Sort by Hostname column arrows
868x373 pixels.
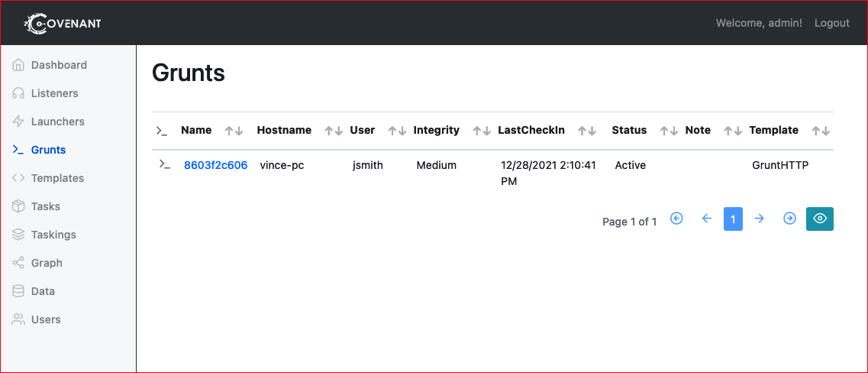[x=334, y=131]
